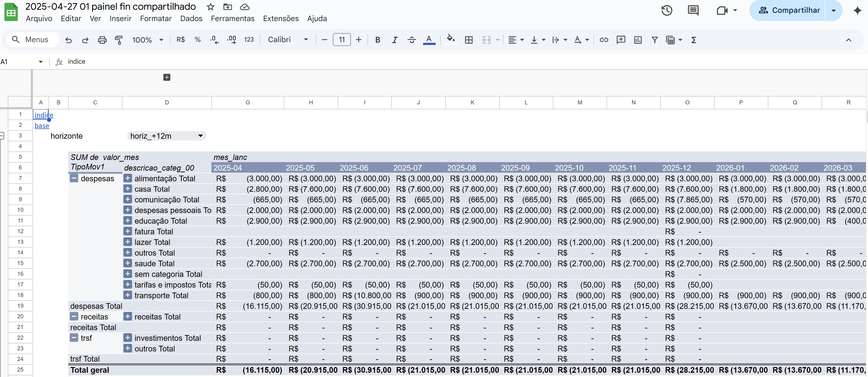The height and width of the screenshot is (377, 868).
Task: Toggle italic formatting
Action: [394, 40]
